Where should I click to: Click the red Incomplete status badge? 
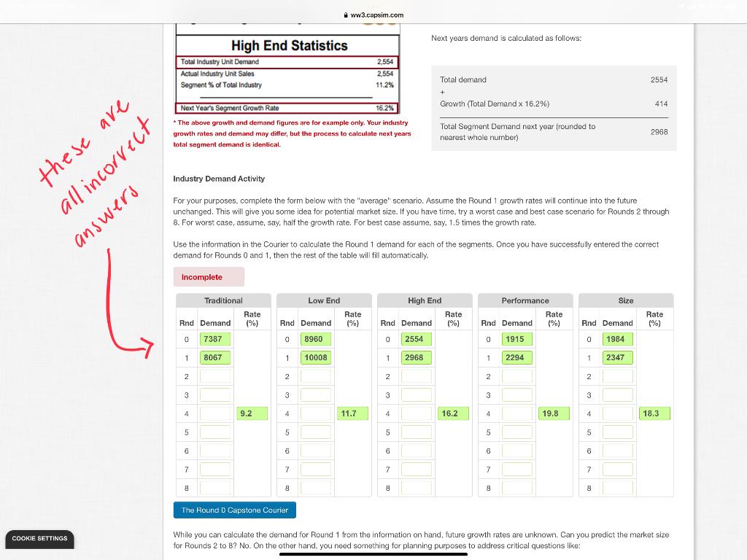click(x=209, y=276)
